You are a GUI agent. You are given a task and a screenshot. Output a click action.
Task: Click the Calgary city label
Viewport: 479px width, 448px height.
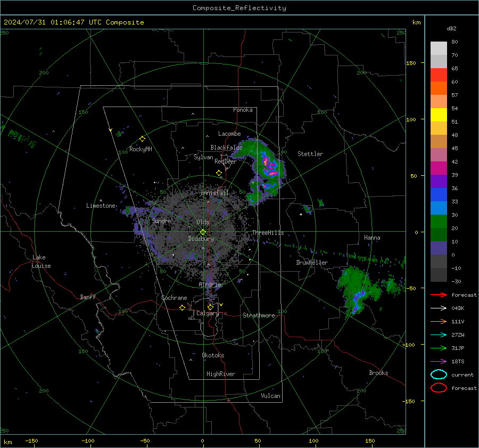tap(208, 313)
